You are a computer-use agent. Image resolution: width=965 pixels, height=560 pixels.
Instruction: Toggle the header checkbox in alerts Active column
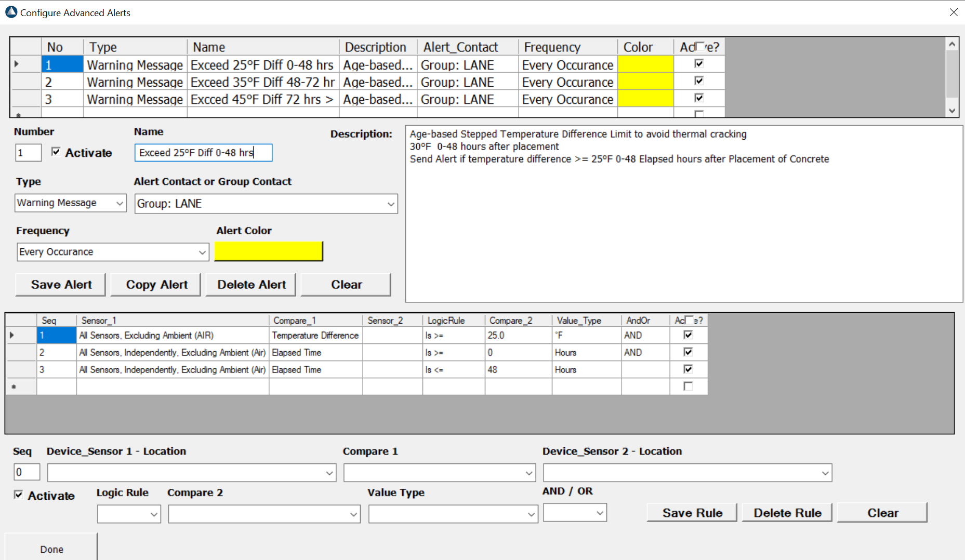point(699,46)
